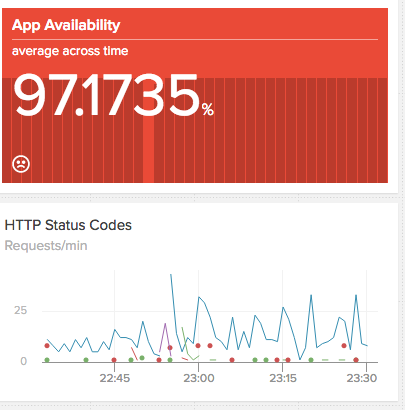
Task: Click the 25 y-axis gridline label
Action: tap(20, 311)
